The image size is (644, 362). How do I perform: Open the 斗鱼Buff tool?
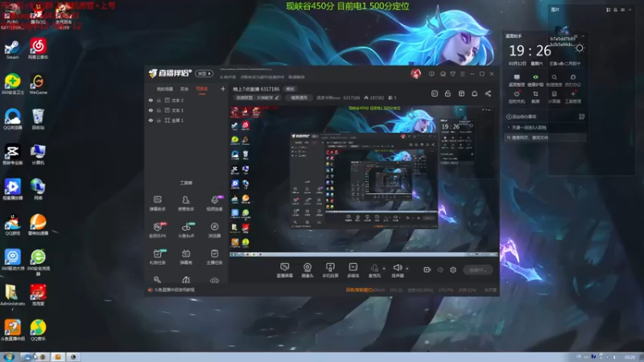point(186,230)
